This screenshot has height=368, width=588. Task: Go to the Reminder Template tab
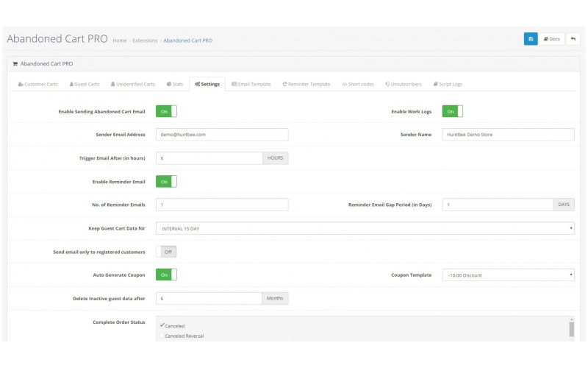(x=306, y=85)
